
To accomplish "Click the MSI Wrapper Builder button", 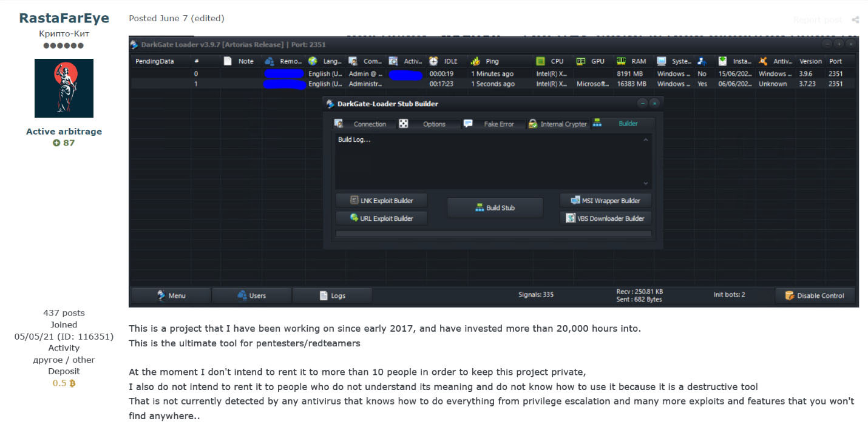I will point(605,201).
